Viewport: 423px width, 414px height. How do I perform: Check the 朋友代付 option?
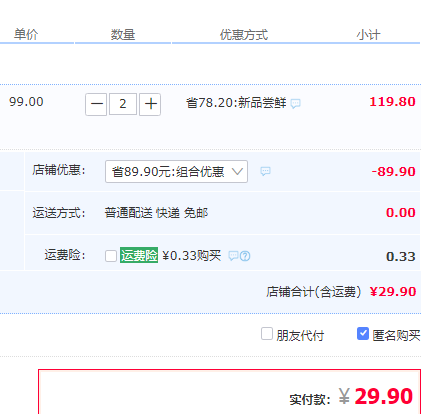[267, 334]
